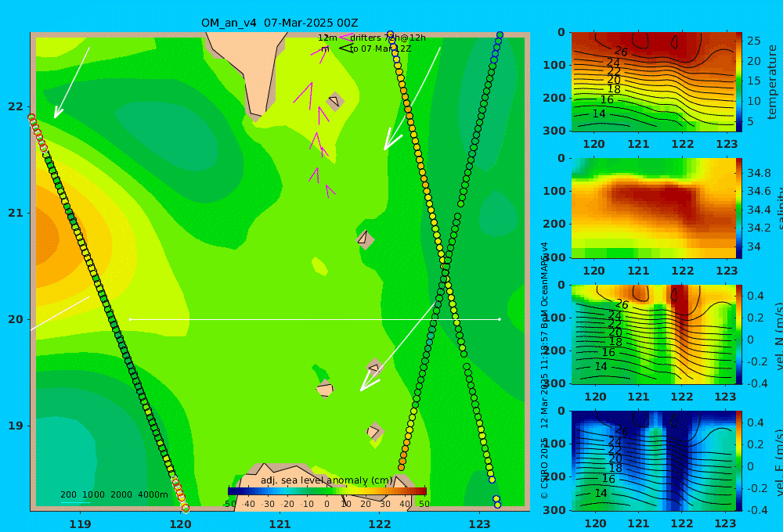This screenshot has height=532, width=783.
Task: Click the 'adj. sea level anomaly (cm)' label
Action: point(327,480)
